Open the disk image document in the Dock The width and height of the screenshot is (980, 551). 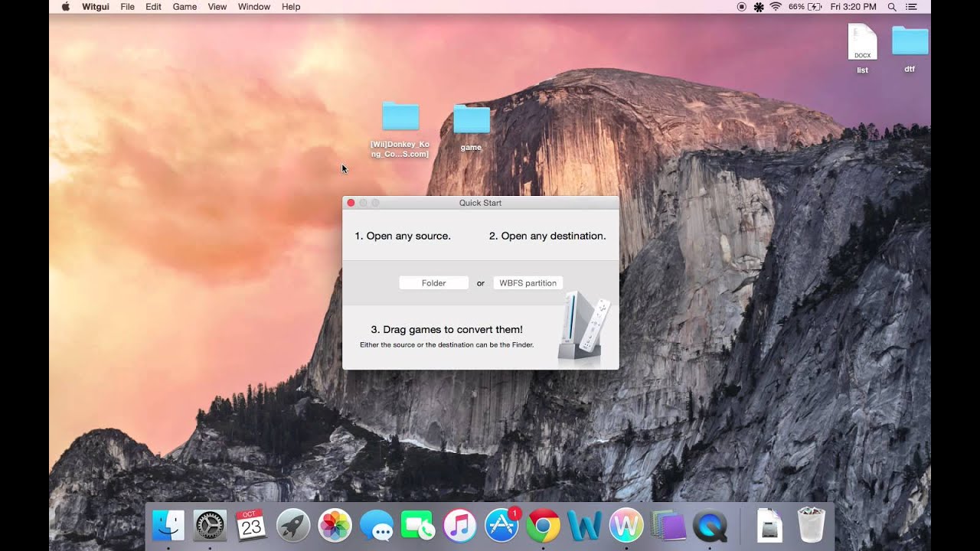click(x=769, y=526)
